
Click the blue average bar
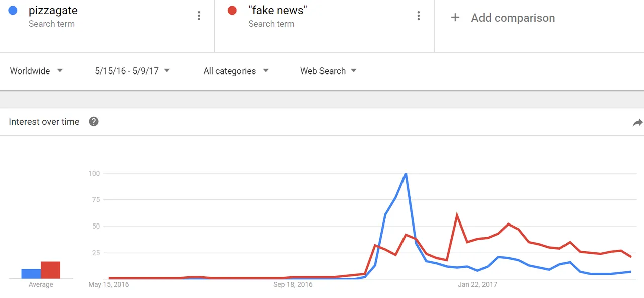pos(31,274)
